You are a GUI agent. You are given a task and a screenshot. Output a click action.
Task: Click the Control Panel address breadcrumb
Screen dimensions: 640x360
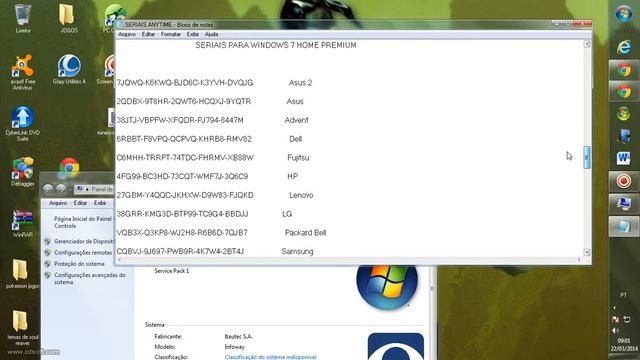tap(95, 189)
